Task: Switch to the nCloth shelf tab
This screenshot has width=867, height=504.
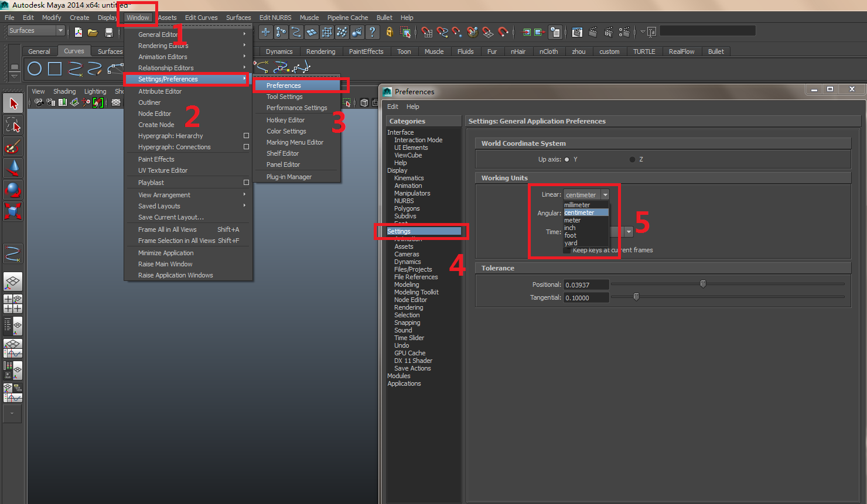Action: (548, 52)
